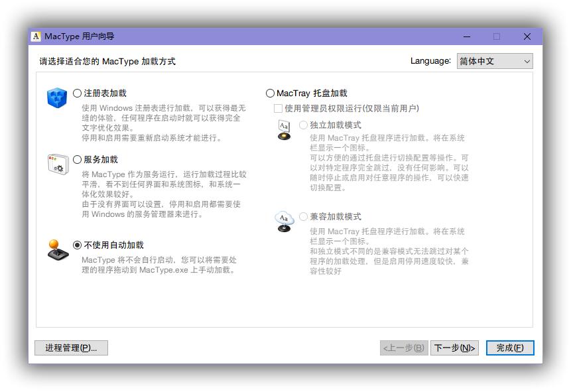Click the 完成(F) button
Screen dimensions: 571x392
[510, 348]
